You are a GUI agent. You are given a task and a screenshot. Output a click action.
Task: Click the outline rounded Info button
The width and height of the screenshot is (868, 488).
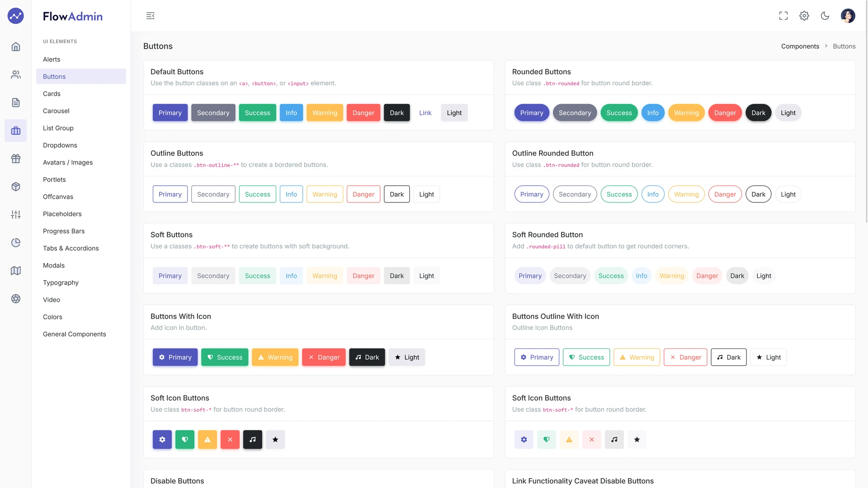click(653, 194)
